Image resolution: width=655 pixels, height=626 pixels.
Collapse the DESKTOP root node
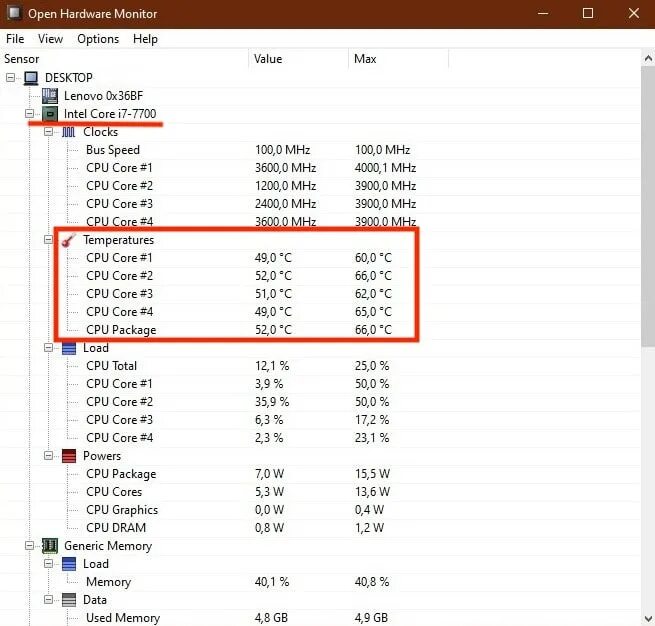point(10,77)
